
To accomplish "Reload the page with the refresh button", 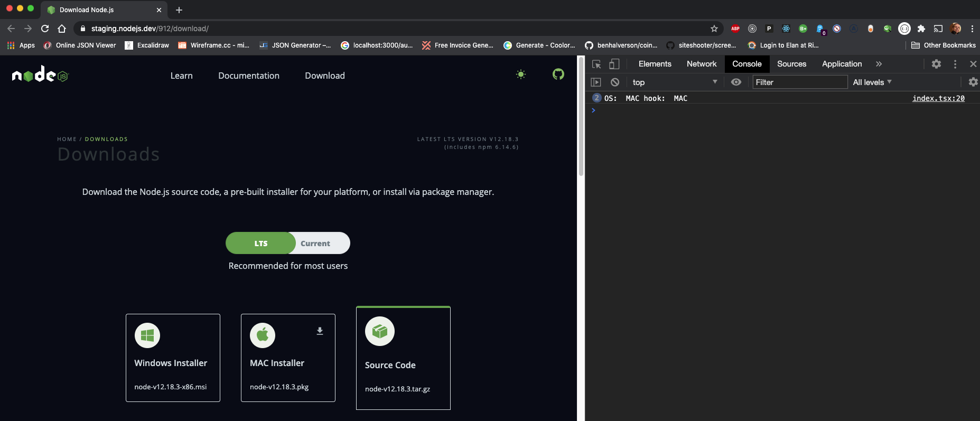I will [45, 29].
